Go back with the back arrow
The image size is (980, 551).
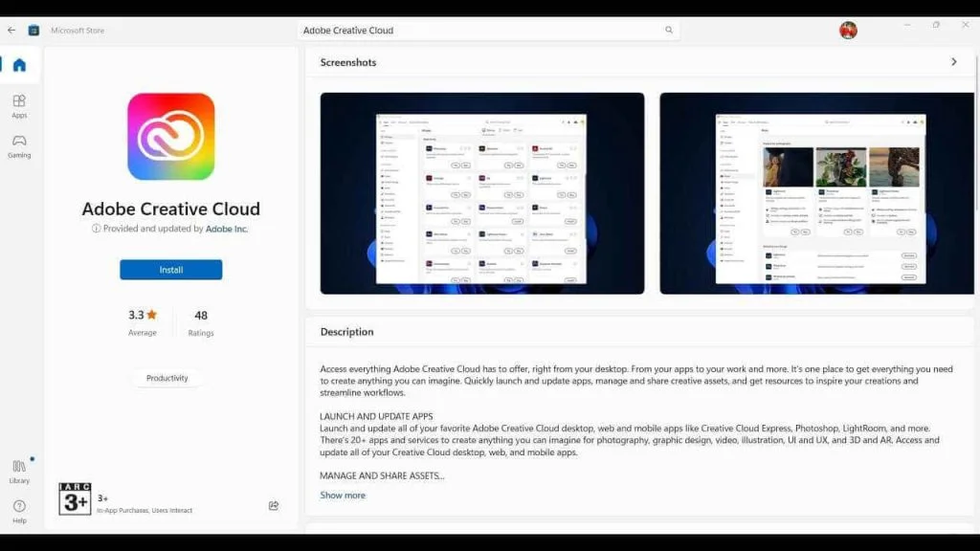[11, 30]
